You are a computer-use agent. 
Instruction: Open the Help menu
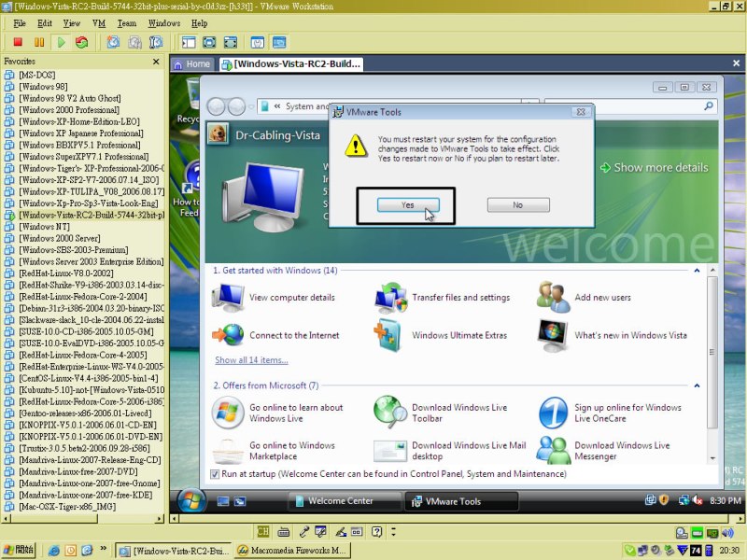click(199, 23)
